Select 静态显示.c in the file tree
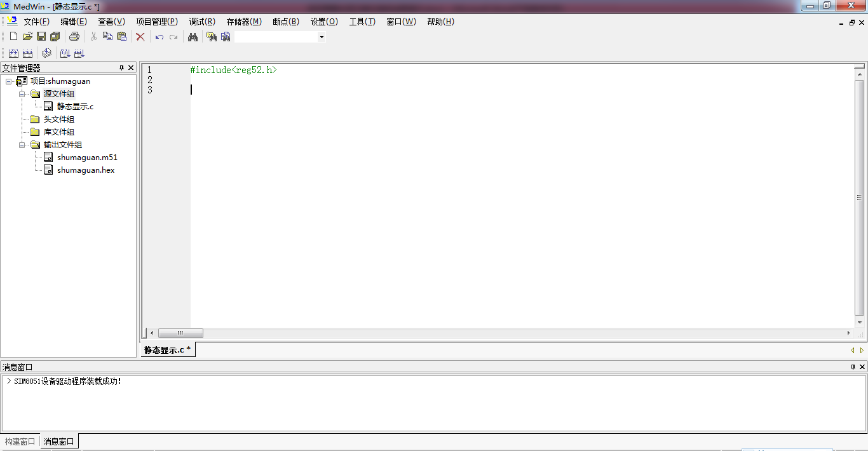This screenshot has width=868, height=451. point(75,107)
